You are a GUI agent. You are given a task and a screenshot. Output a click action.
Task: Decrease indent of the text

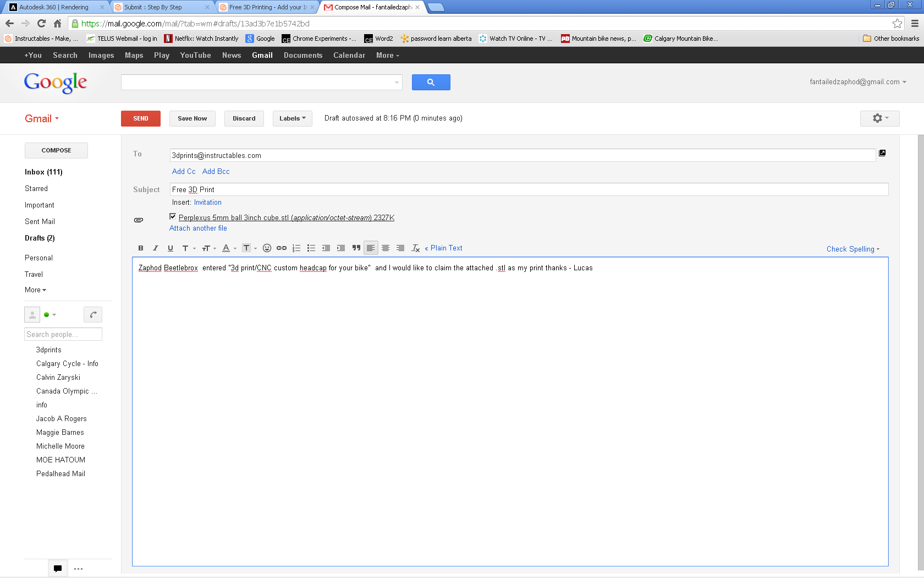pos(326,248)
